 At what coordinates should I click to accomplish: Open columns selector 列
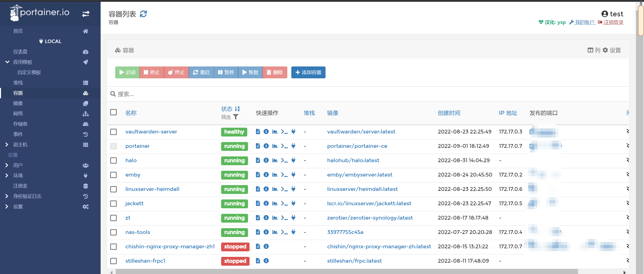point(594,50)
